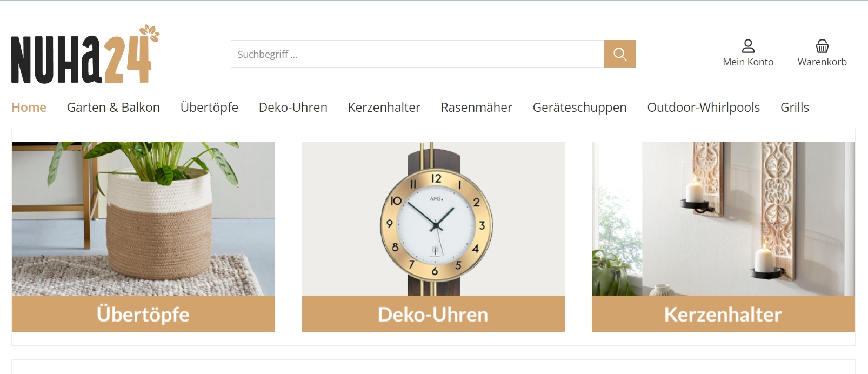Open the Geräteschuppen menu item
The width and height of the screenshot is (868, 374).
tap(579, 108)
